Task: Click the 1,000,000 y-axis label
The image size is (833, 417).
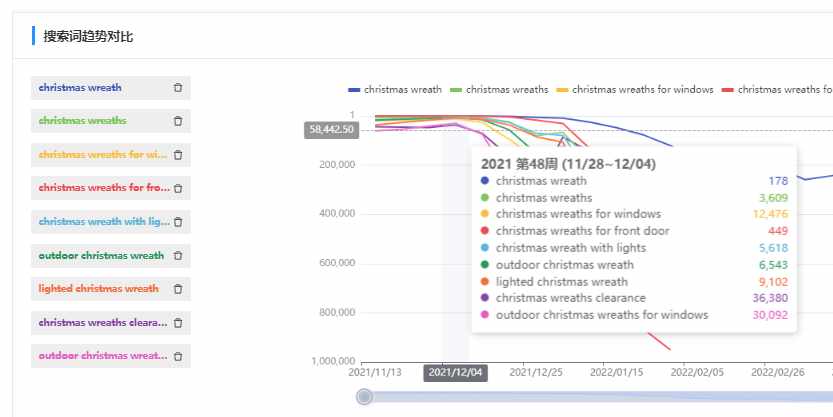Action: coord(333,361)
